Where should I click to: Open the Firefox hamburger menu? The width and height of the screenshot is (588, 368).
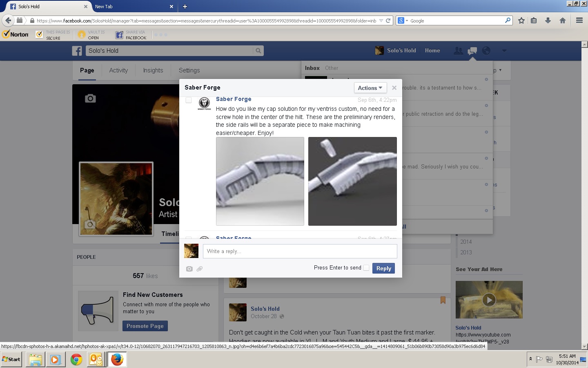(x=579, y=20)
